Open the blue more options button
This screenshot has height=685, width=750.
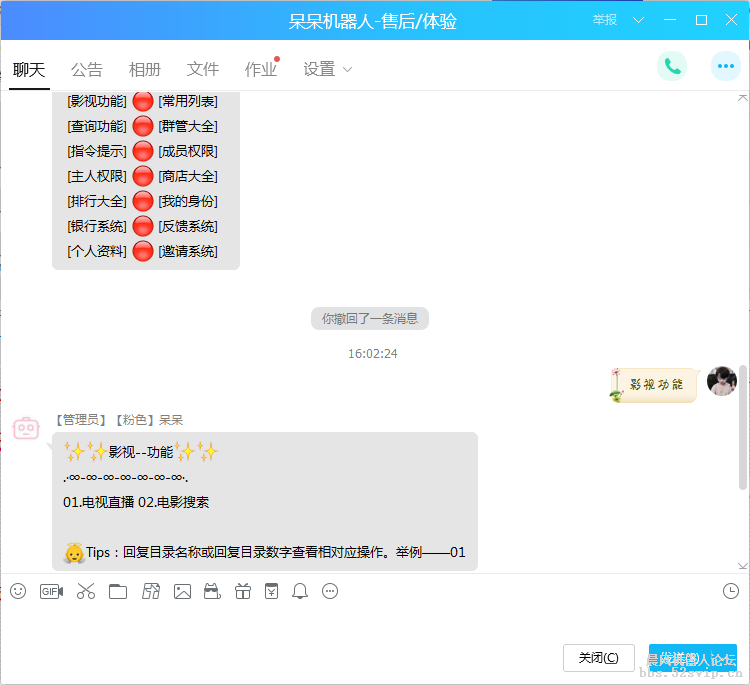tap(726, 66)
